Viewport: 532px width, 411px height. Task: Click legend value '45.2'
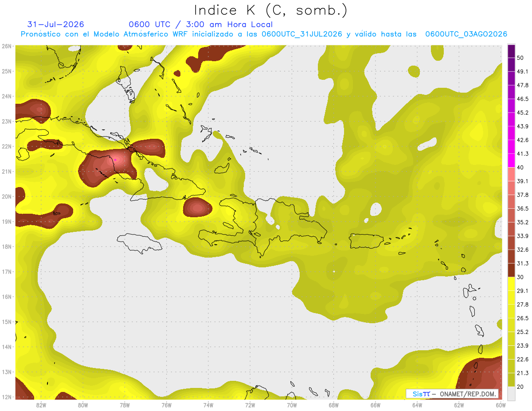522,113
